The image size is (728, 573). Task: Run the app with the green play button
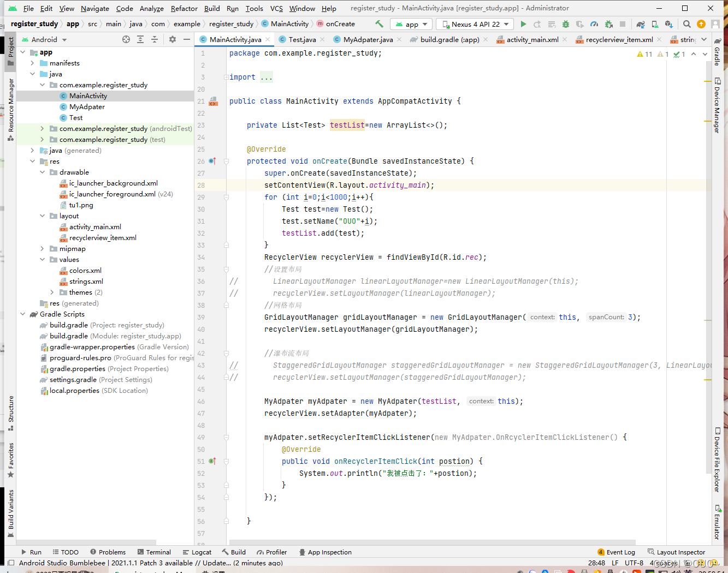[x=523, y=24]
